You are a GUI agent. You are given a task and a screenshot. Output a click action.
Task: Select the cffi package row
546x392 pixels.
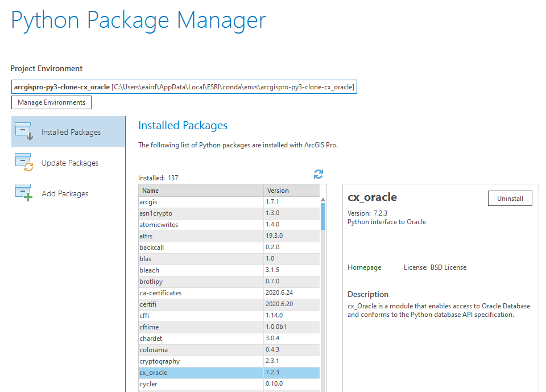click(229, 316)
